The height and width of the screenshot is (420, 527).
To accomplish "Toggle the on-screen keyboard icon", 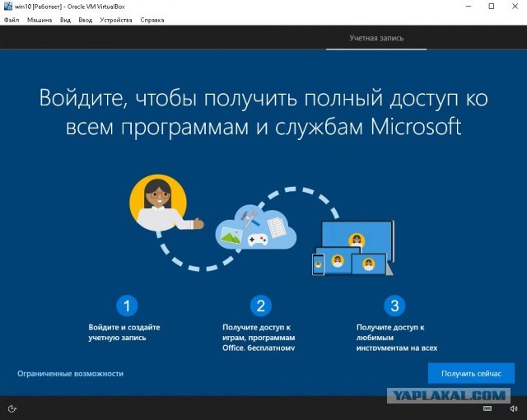I will click(x=487, y=408).
